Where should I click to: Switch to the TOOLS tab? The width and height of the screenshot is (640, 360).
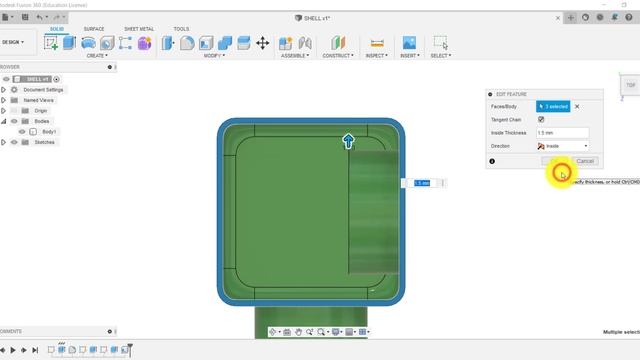click(x=181, y=29)
